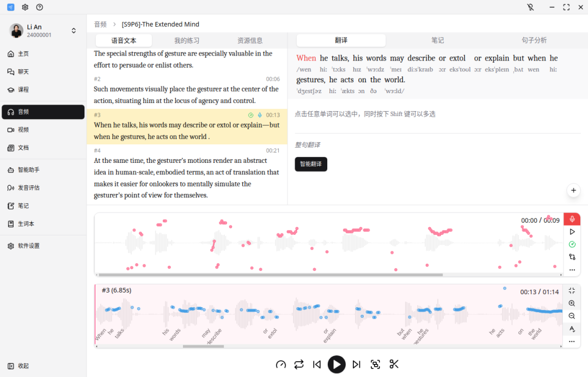Go back via the 音频 breadcrumb link
588x377 pixels.
pyautogui.click(x=100, y=24)
